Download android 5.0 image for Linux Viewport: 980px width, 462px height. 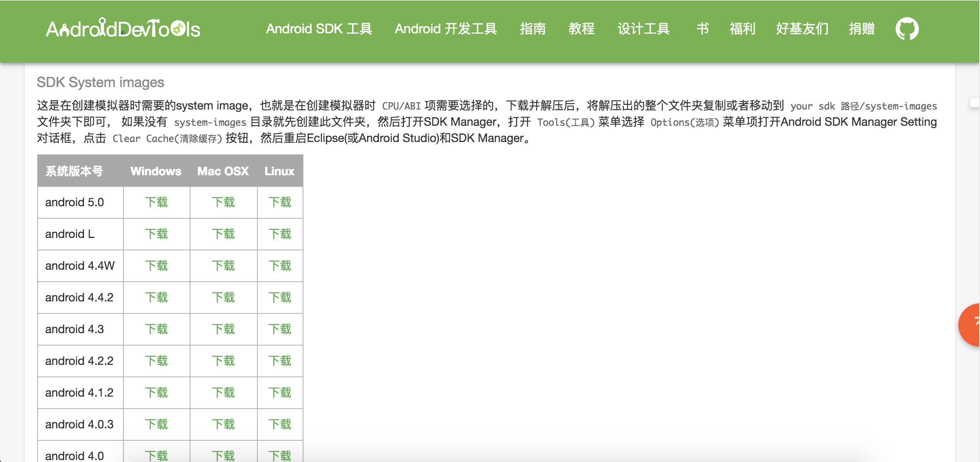(280, 202)
